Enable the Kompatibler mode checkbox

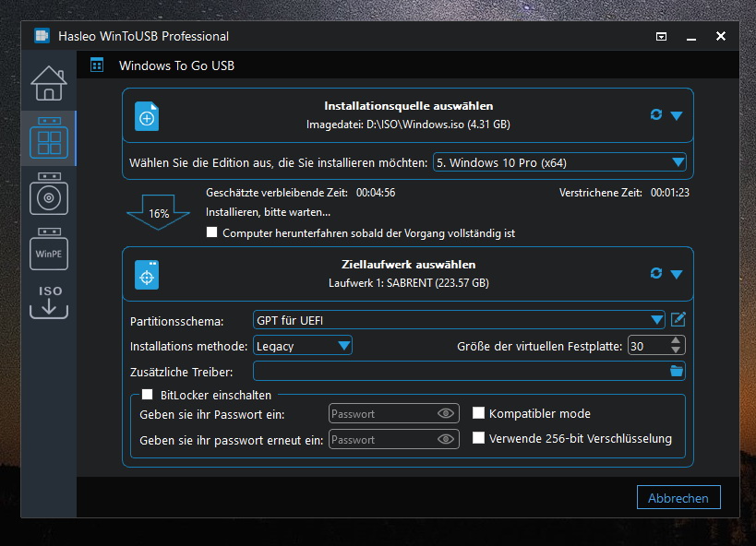point(478,413)
